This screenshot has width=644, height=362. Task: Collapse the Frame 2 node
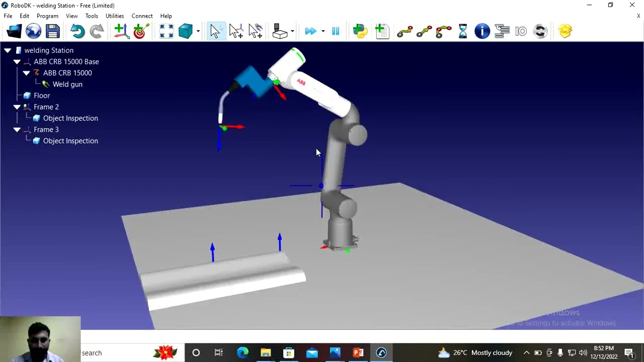click(x=17, y=107)
